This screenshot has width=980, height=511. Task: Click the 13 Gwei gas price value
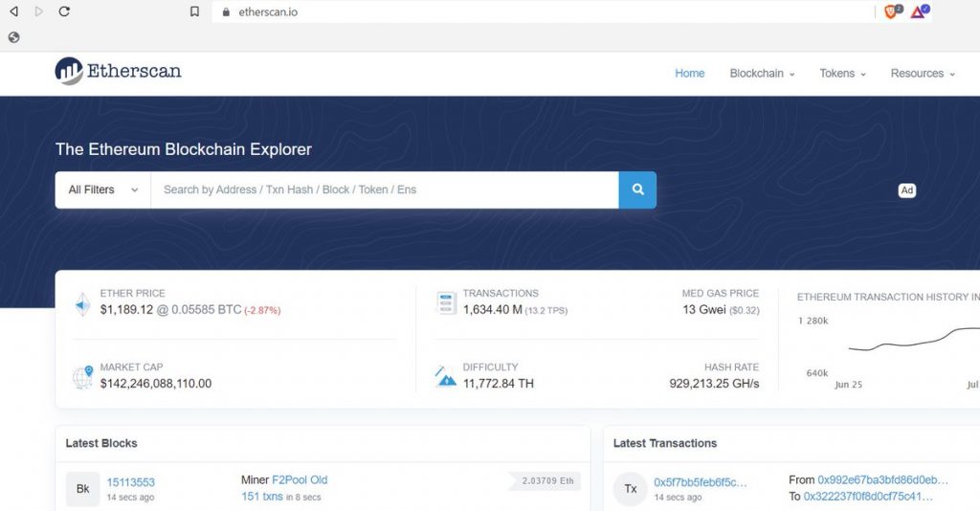coord(703,309)
